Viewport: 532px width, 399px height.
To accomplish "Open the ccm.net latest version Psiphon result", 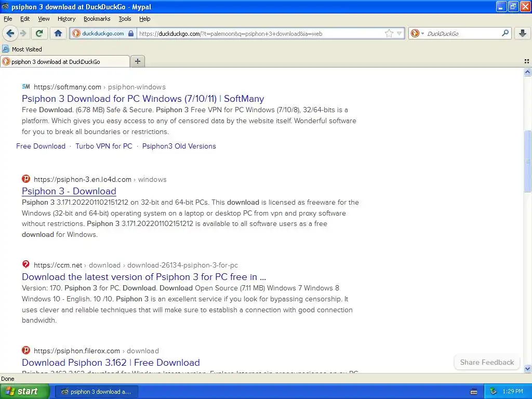I will [144, 277].
